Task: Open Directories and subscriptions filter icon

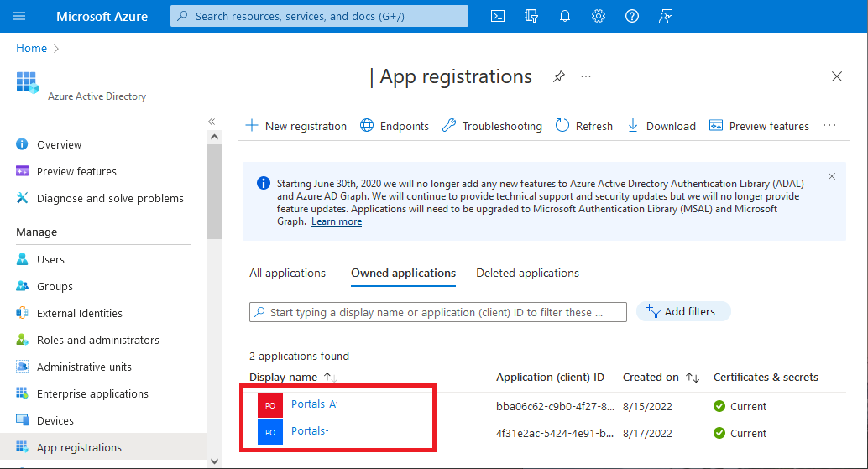Action: click(531, 16)
